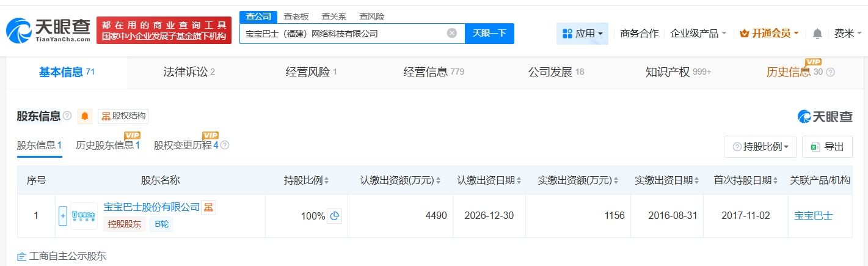Viewport: 868px width, 266px height.
Task: Open shareholder 宝宝巴士股份有限公司 link
Action: (x=151, y=207)
